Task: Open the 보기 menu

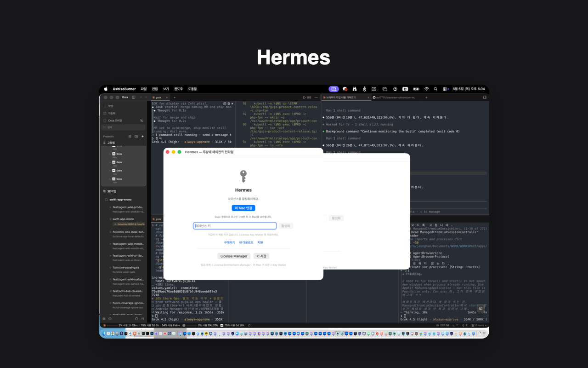Action: [166, 89]
